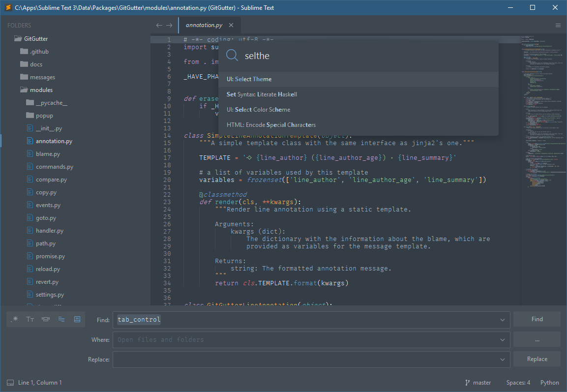This screenshot has width=567, height=392.
Task: Click the Sublime Text title bar icon
Action: pos(8,7)
